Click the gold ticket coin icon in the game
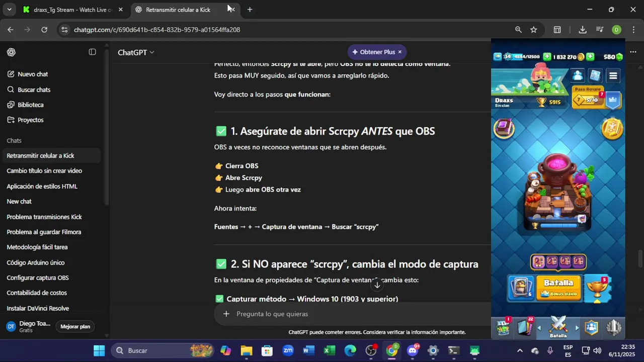 click(x=612, y=129)
